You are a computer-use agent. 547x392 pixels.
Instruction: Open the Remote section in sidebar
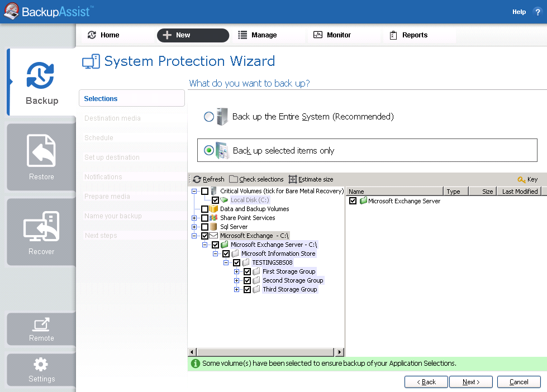[41, 329]
